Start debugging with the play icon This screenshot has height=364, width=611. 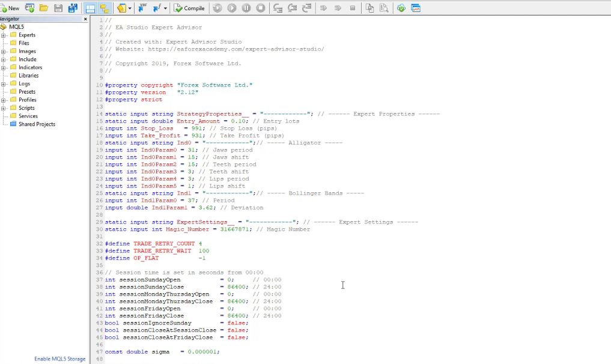pyautogui.click(x=232, y=8)
